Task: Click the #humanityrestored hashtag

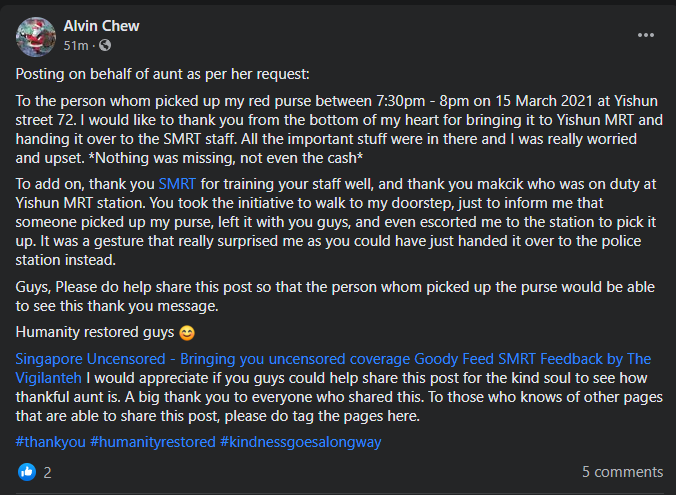Action: pyautogui.click(x=153, y=442)
